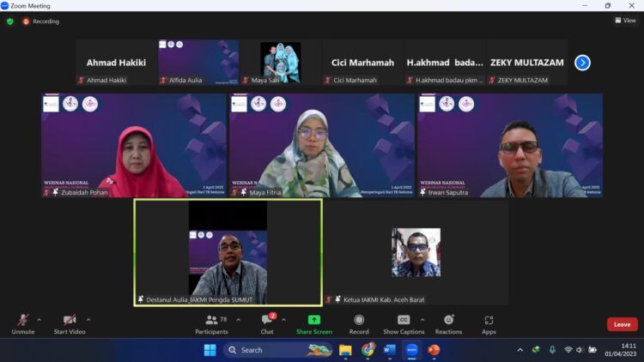
Task: Click Share Screen button
Action: click(314, 324)
